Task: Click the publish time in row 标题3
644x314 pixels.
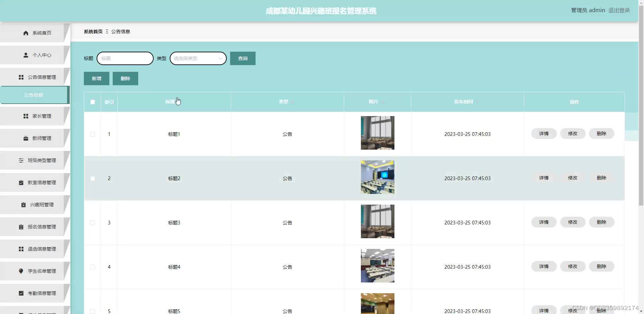Action: click(468, 223)
